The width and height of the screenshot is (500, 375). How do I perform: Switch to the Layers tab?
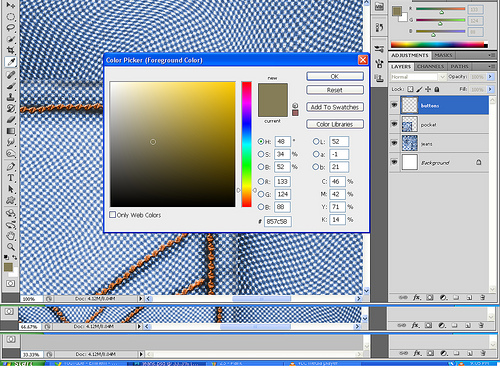[401, 66]
